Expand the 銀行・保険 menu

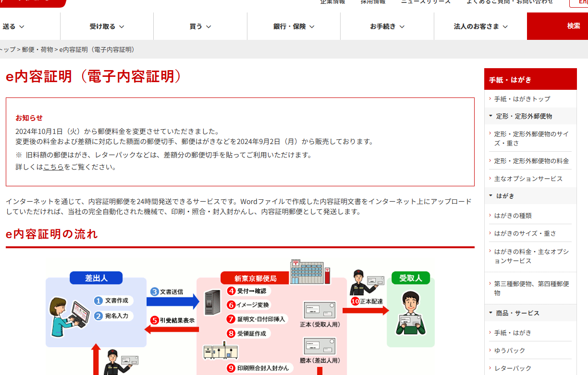[294, 26]
